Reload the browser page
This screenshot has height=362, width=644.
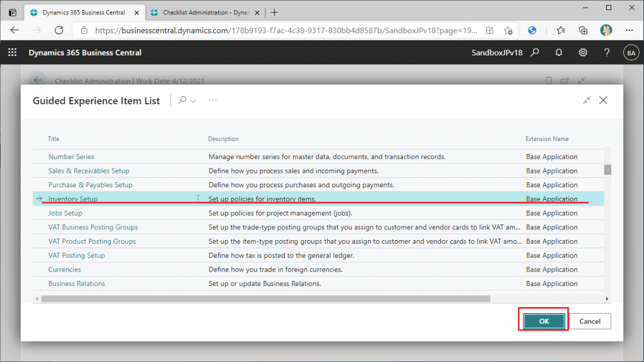coord(59,30)
